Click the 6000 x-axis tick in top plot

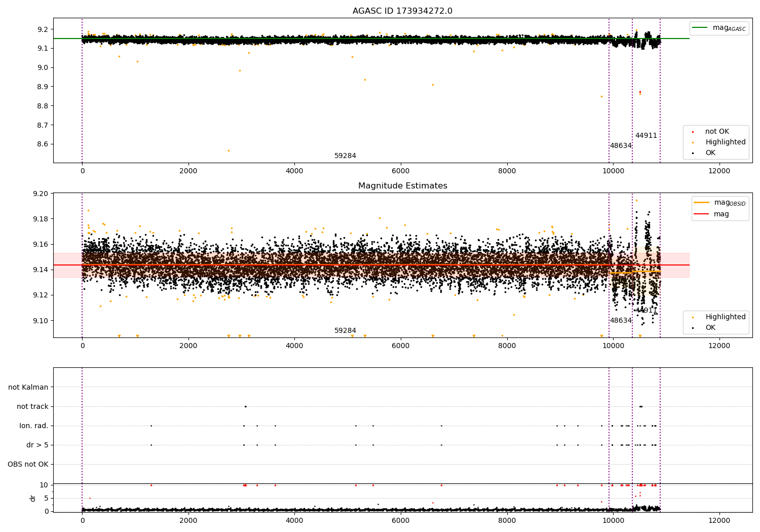tap(401, 171)
